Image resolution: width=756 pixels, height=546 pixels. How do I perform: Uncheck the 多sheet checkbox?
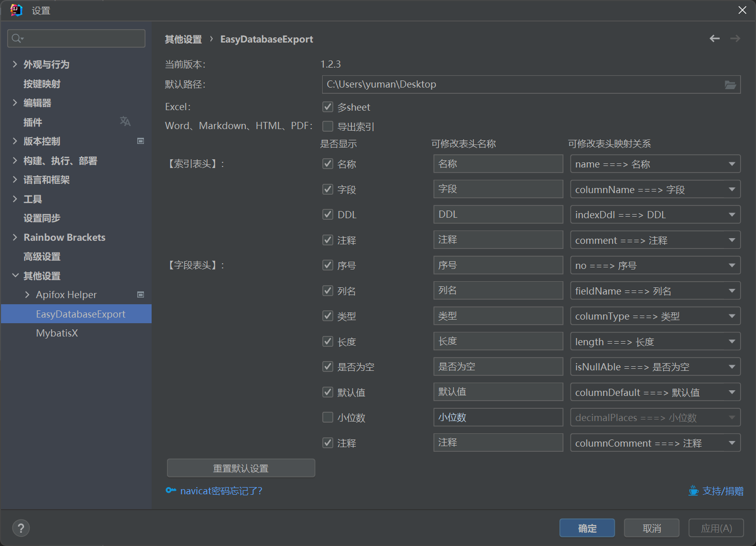(x=328, y=107)
